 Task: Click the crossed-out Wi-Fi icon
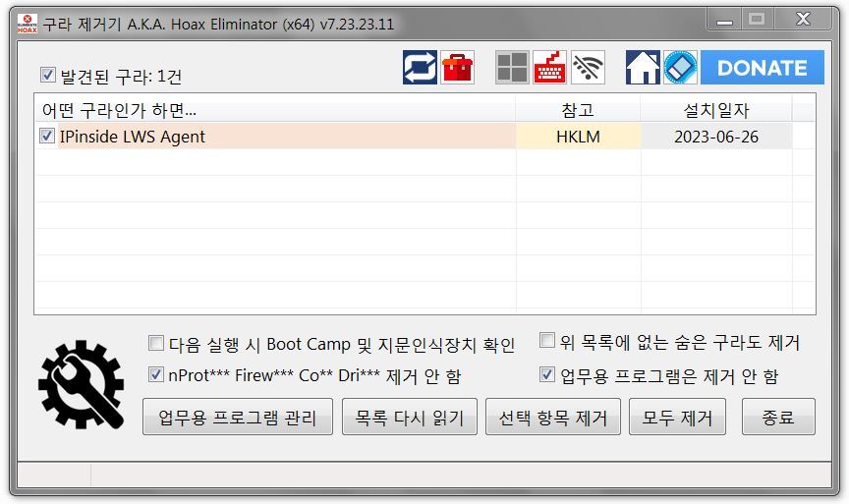point(588,68)
